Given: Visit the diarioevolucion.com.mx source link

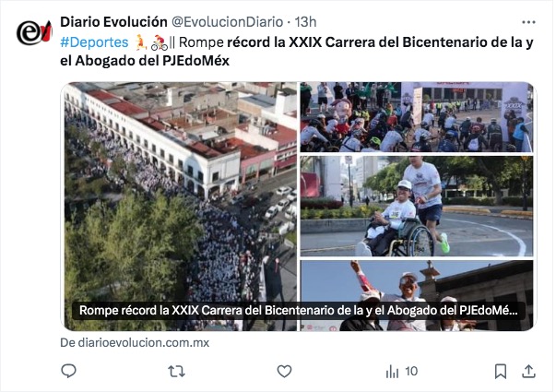Looking at the screenshot, I should tap(135, 343).
